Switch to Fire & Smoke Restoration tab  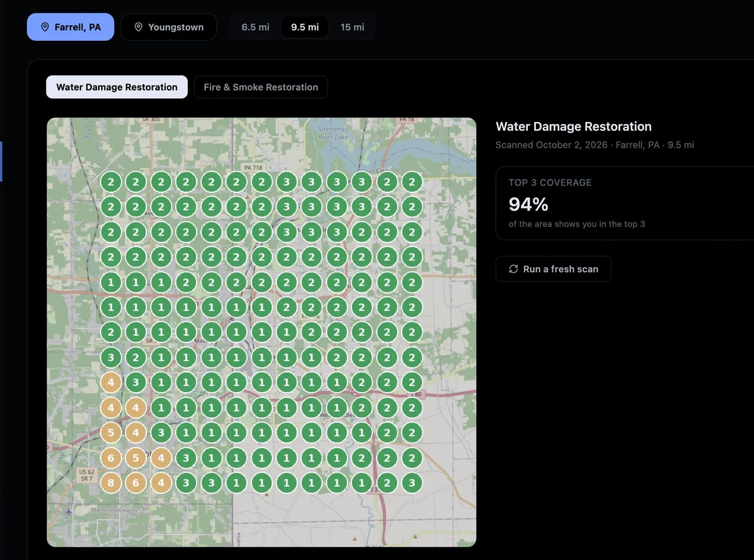(x=261, y=87)
